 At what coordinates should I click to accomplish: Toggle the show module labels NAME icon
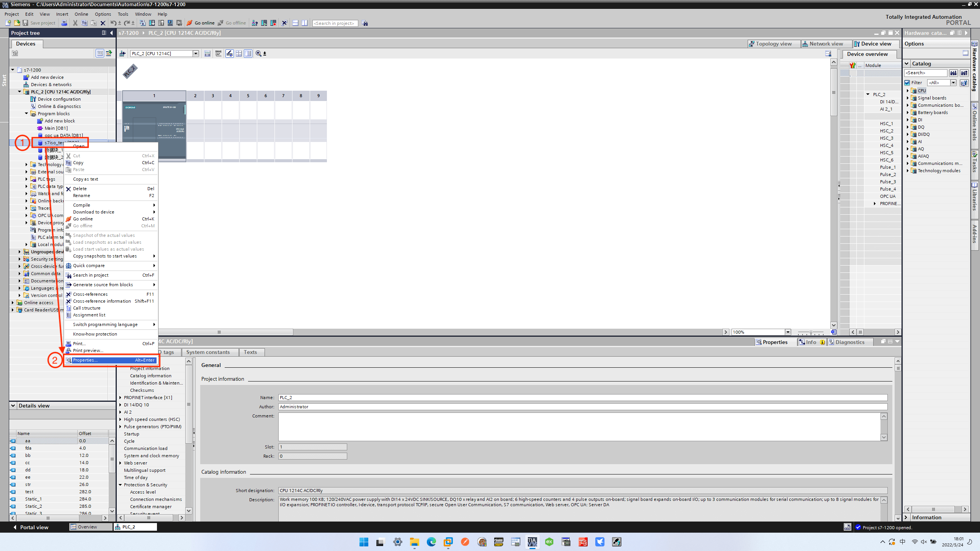pyautogui.click(x=218, y=54)
